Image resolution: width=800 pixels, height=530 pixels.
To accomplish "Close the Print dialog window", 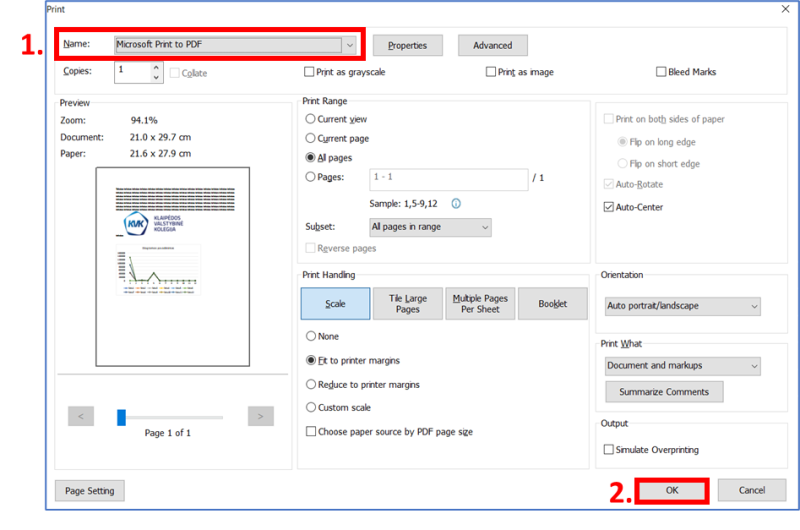I will (x=783, y=8).
